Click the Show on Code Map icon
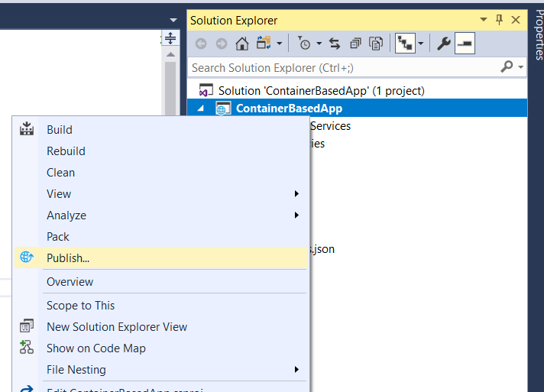 tap(27, 347)
